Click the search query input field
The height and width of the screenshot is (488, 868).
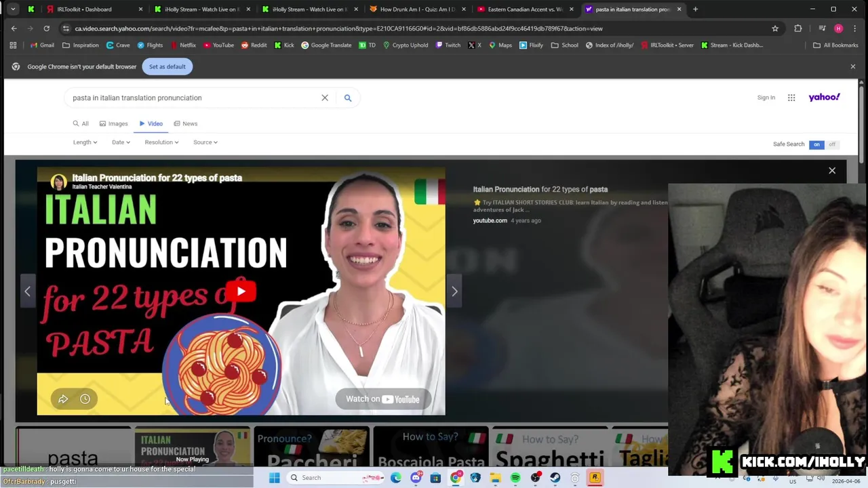pos(193,98)
